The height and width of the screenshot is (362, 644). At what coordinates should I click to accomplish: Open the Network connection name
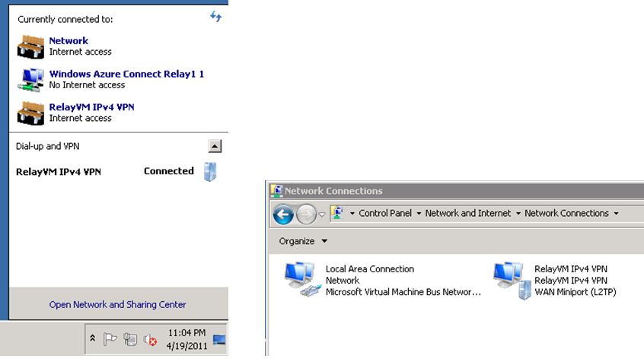pyautogui.click(x=69, y=40)
